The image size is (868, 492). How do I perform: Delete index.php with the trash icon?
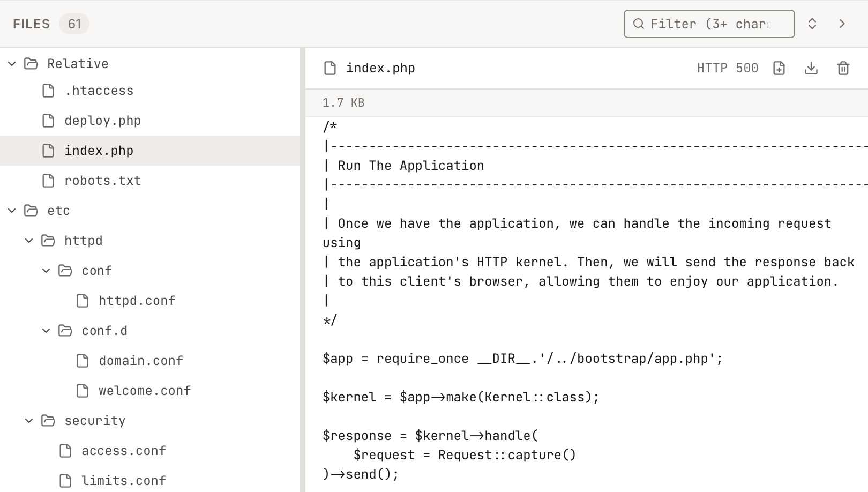tap(843, 68)
